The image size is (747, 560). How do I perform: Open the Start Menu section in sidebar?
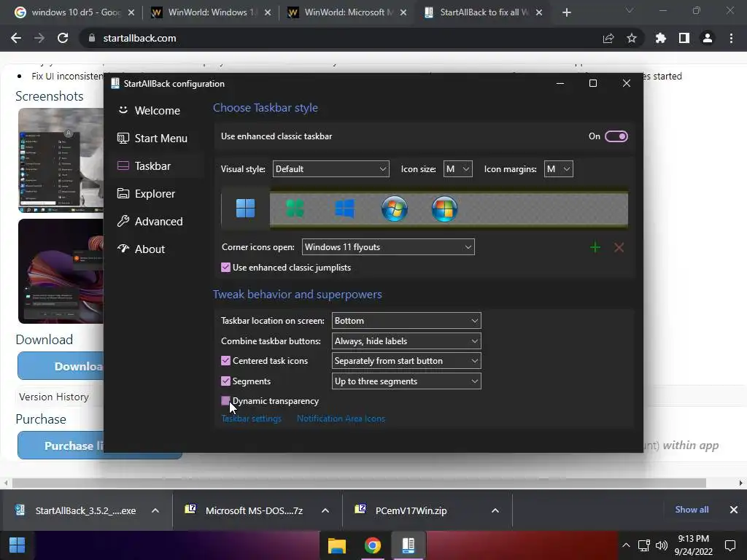click(x=157, y=138)
